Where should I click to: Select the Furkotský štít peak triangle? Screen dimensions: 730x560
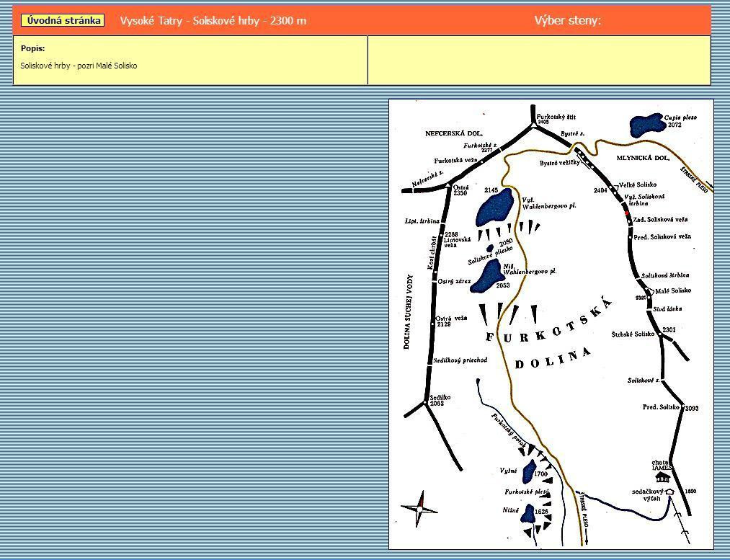coord(534,124)
